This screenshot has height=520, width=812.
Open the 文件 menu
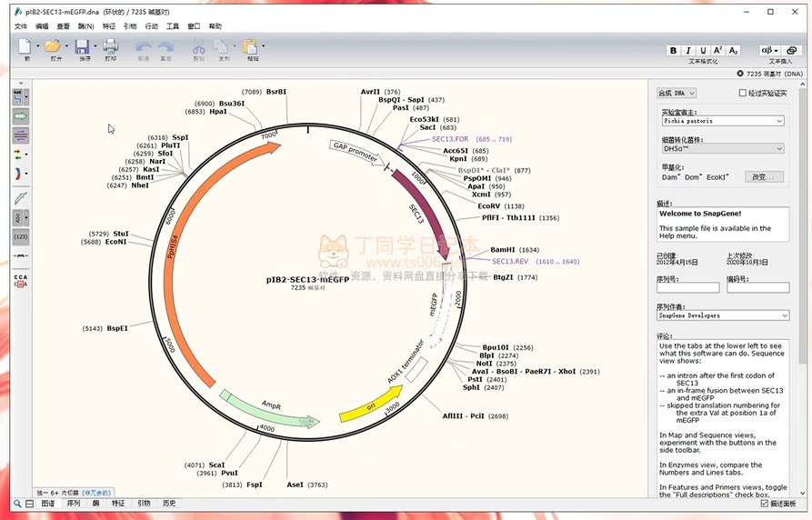click(21, 26)
